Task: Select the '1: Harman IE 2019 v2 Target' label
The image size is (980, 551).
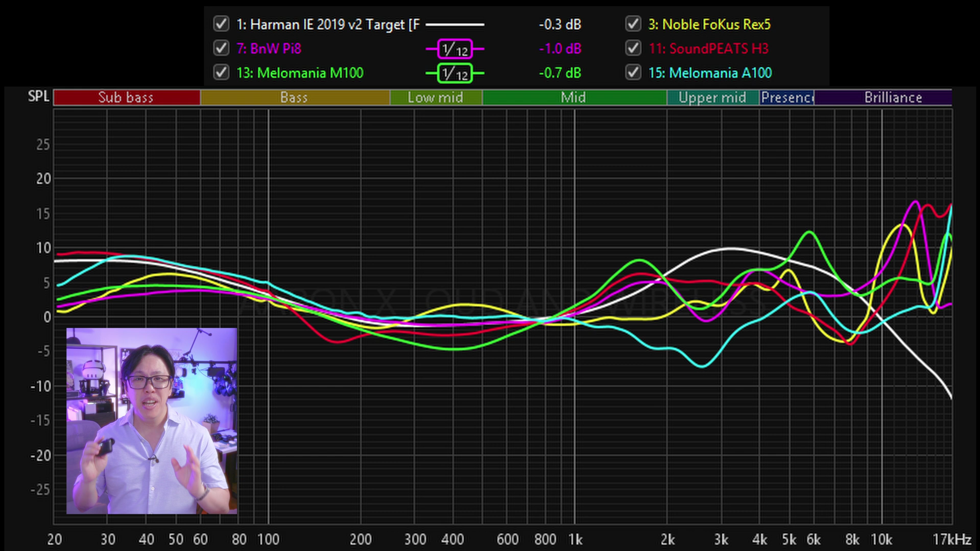Action: click(x=328, y=25)
